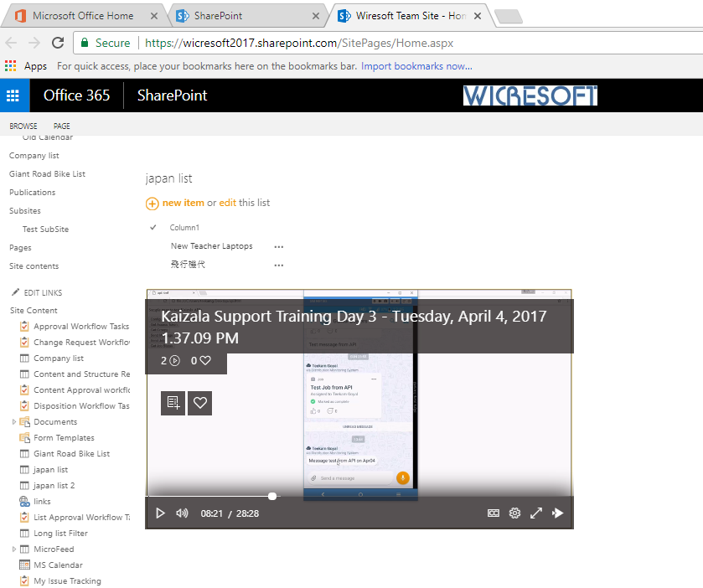Expand the MicroFeed tree node
The height and width of the screenshot is (588, 703).
click(x=14, y=549)
